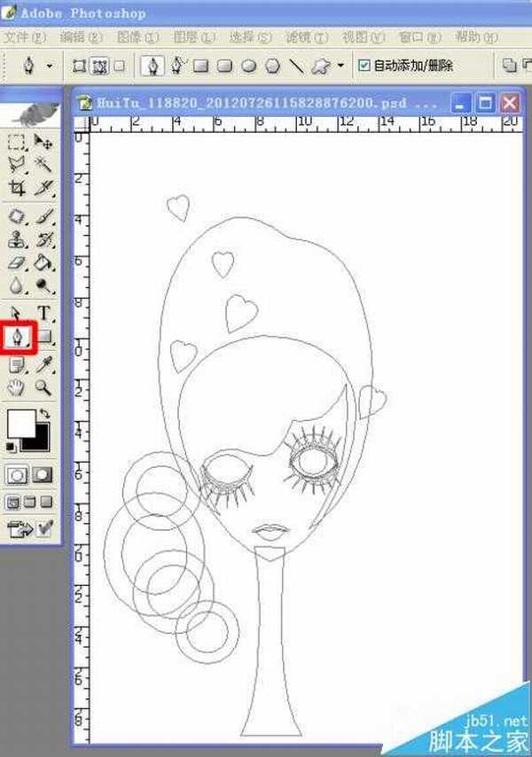Swap foreground and background colors
Viewport: 532px width, 757px height.
click(45, 414)
